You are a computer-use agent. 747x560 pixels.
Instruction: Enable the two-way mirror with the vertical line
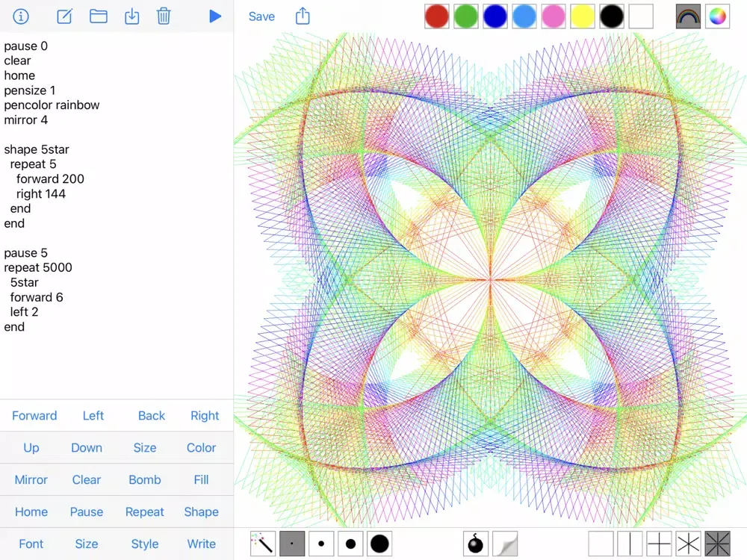point(630,544)
